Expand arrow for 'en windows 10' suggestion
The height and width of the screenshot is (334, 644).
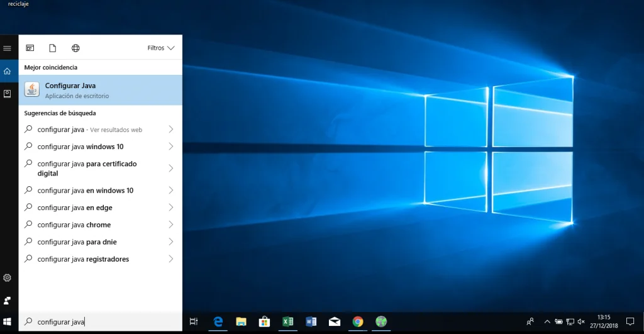(171, 190)
